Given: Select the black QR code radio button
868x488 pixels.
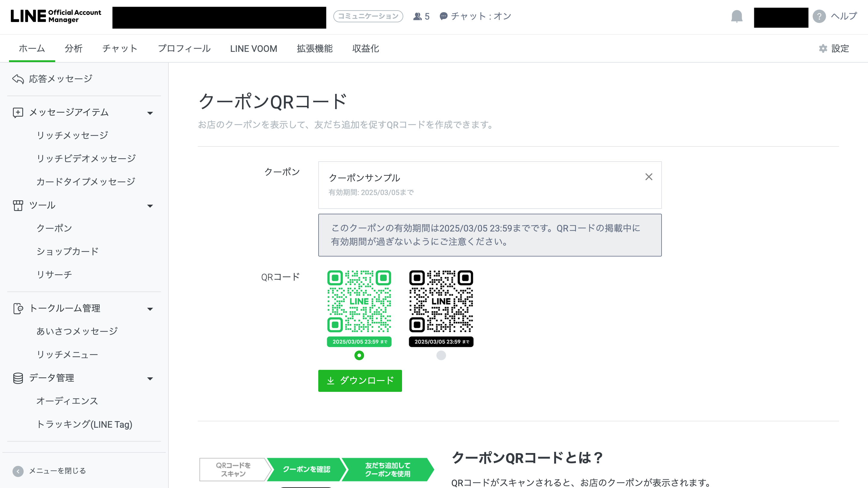Looking at the screenshot, I should [441, 355].
